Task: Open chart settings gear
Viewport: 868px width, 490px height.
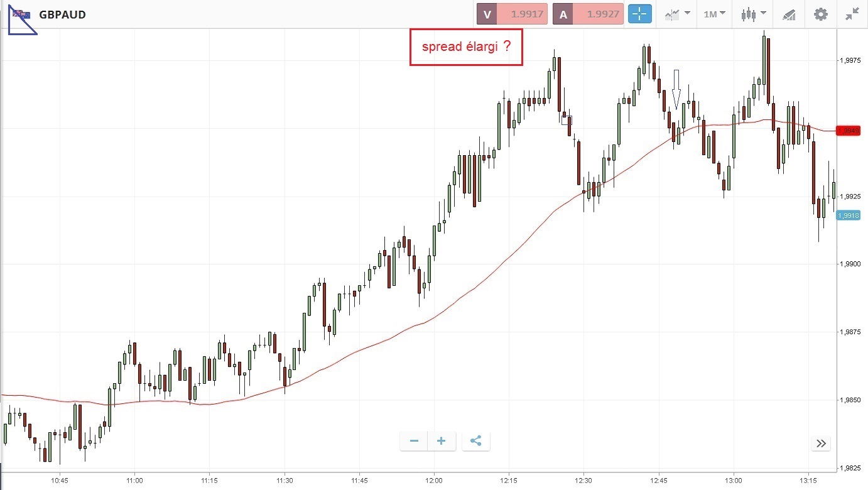Action: click(821, 14)
